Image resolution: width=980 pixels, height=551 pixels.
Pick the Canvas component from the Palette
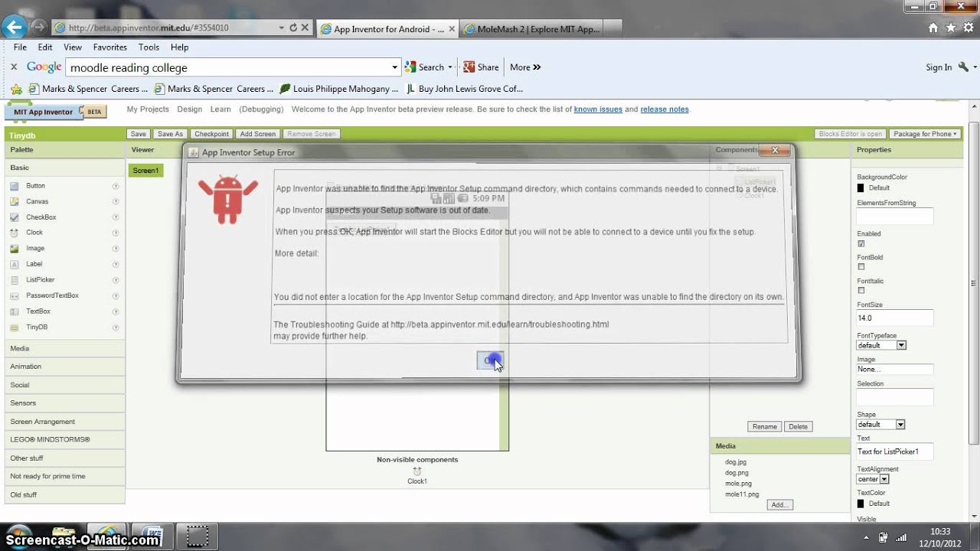pos(37,201)
